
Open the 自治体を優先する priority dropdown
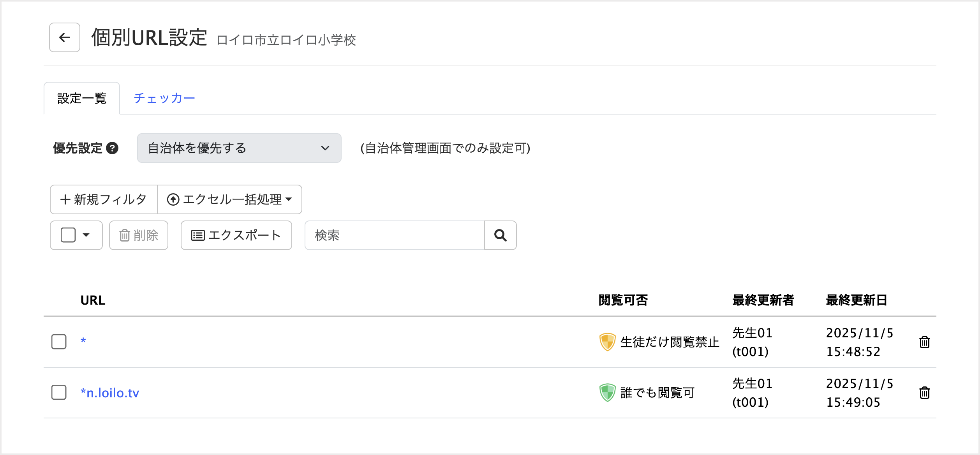[x=239, y=148]
